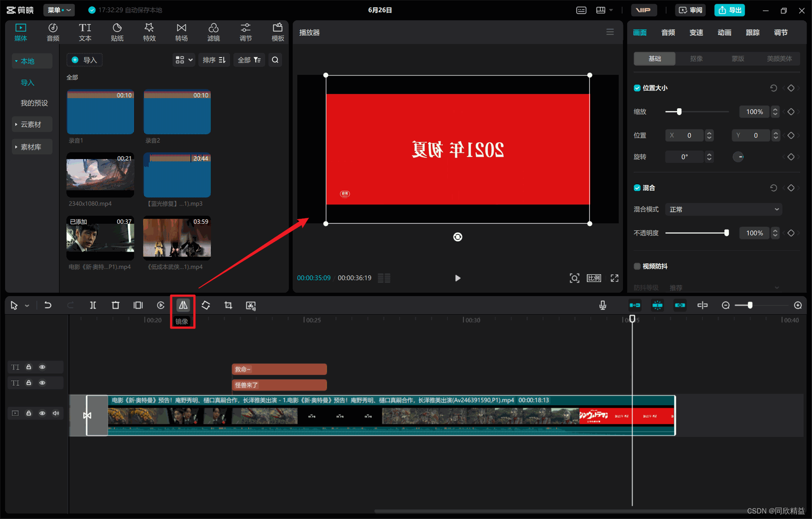Open the 菜单 menu dropdown
This screenshot has height=519, width=812.
pos(59,10)
